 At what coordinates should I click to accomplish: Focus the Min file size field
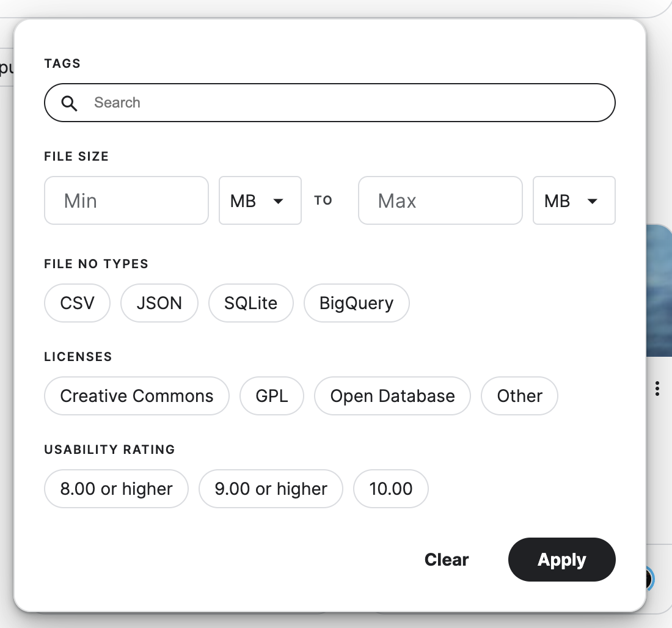[126, 200]
